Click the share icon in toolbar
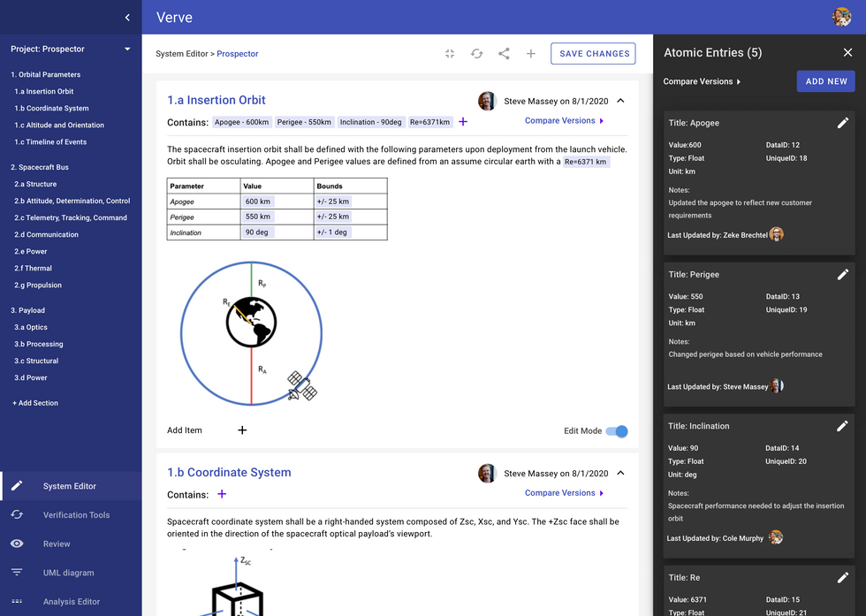Viewport: 866px width, 616px height. coord(504,54)
